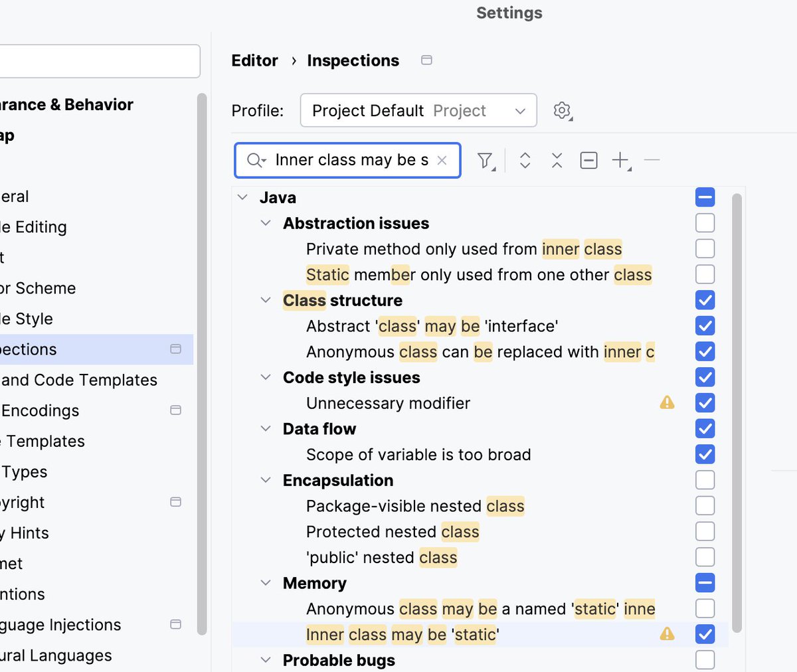This screenshot has height=672, width=797.
Task: Click the inspections list vertical scrollbar
Action: (736, 412)
